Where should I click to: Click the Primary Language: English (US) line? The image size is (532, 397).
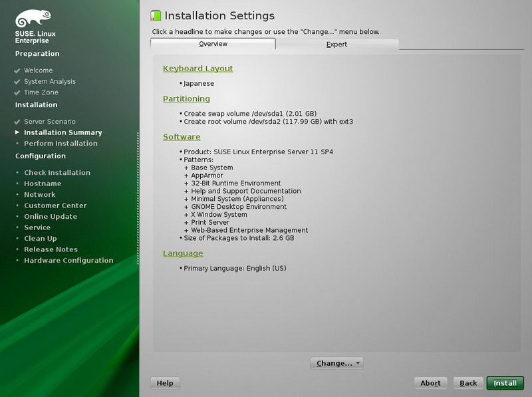click(x=235, y=268)
